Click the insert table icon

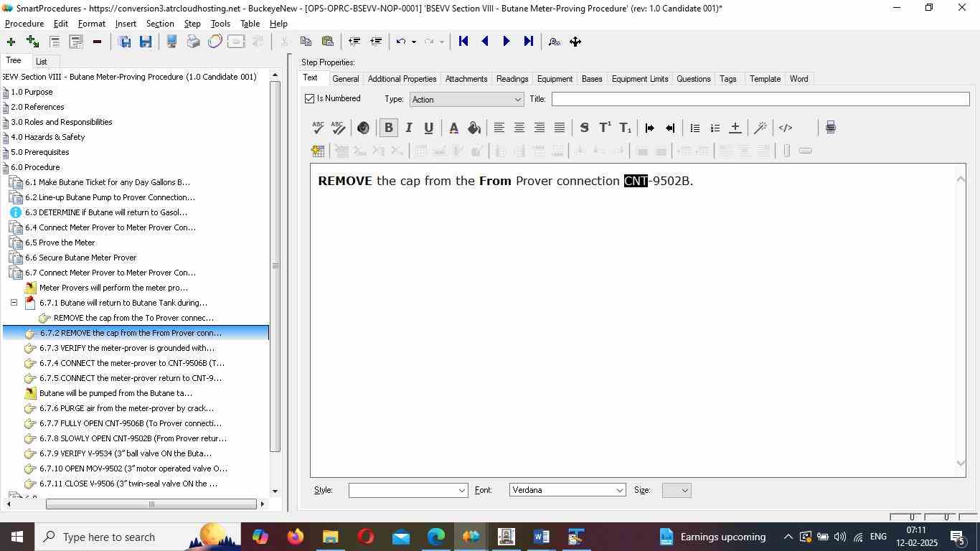(x=318, y=151)
